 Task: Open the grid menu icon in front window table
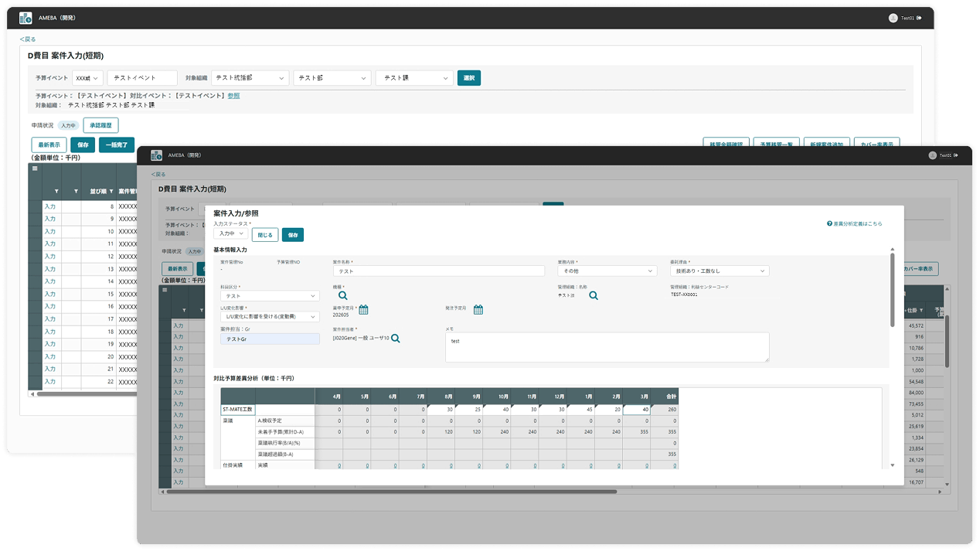pyautogui.click(x=164, y=290)
